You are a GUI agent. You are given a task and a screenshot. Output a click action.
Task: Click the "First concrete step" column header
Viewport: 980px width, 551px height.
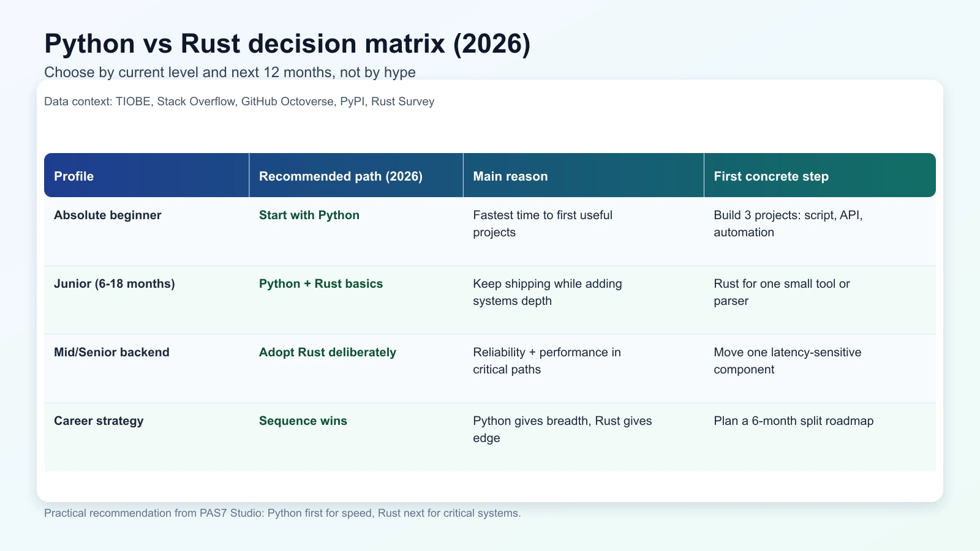[x=771, y=176]
